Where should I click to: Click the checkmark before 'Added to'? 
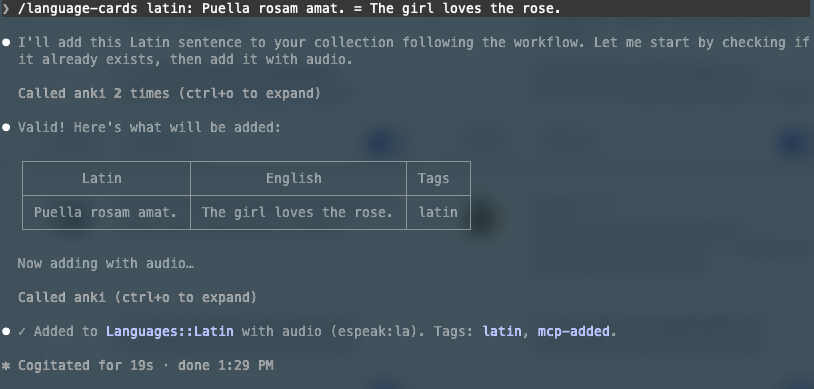pyautogui.click(x=22, y=331)
